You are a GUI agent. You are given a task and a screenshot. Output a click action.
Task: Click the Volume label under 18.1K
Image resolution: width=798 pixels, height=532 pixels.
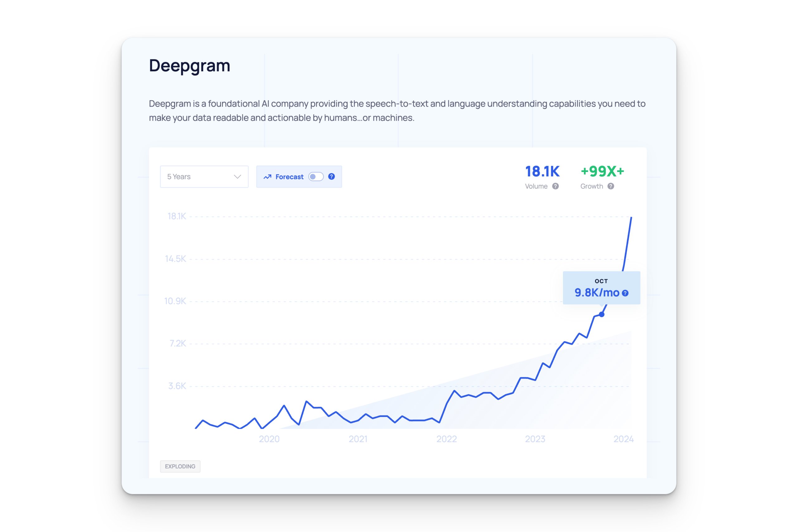point(536,186)
